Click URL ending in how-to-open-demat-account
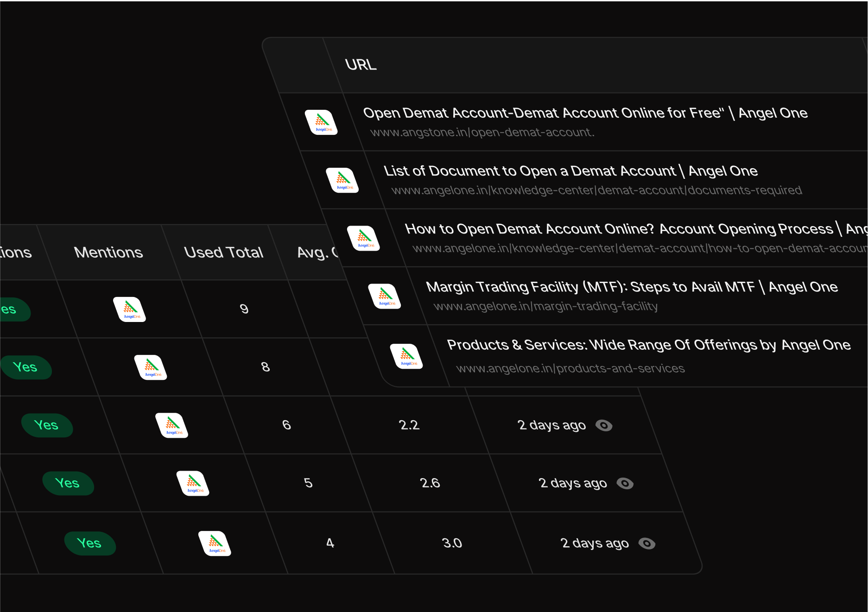The image size is (868, 612). 640,248
